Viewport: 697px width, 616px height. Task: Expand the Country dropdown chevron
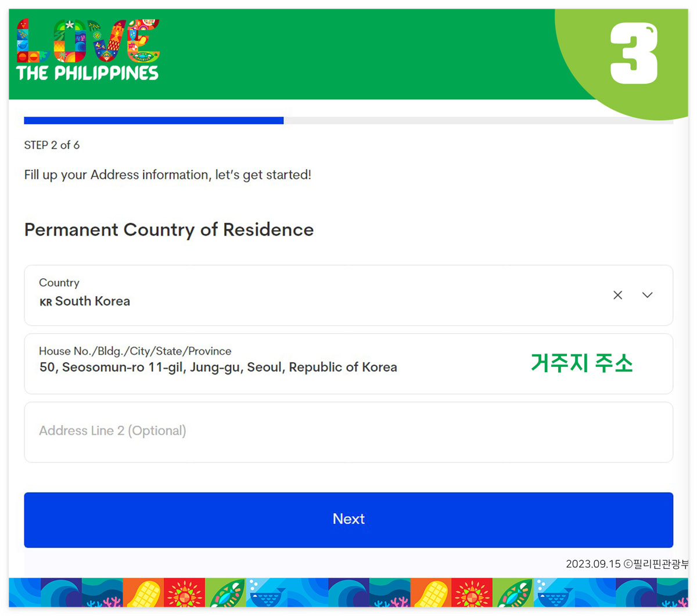(x=647, y=295)
